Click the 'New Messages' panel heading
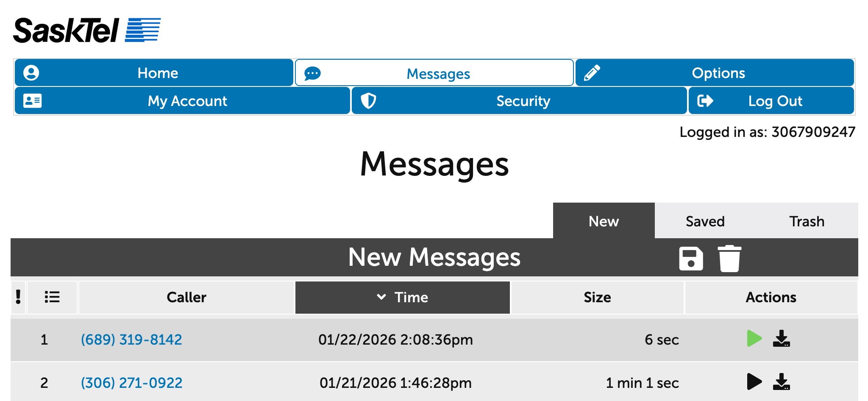This screenshot has width=868, height=401. click(434, 257)
